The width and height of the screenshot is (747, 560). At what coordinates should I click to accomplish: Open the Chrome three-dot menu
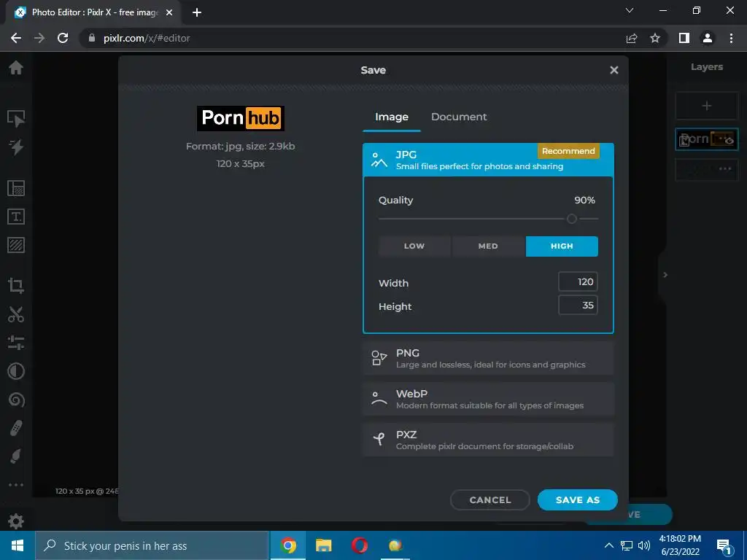[731, 38]
